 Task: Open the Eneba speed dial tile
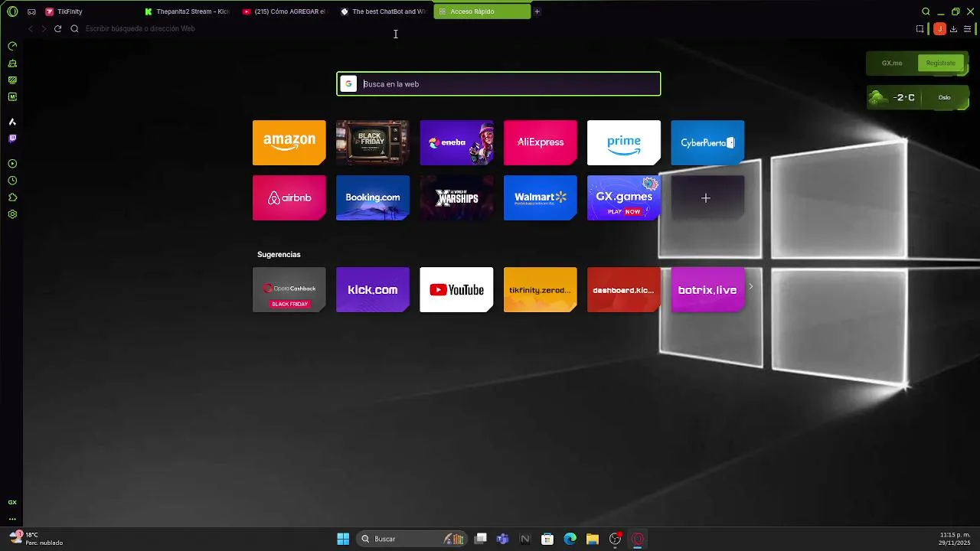click(456, 142)
